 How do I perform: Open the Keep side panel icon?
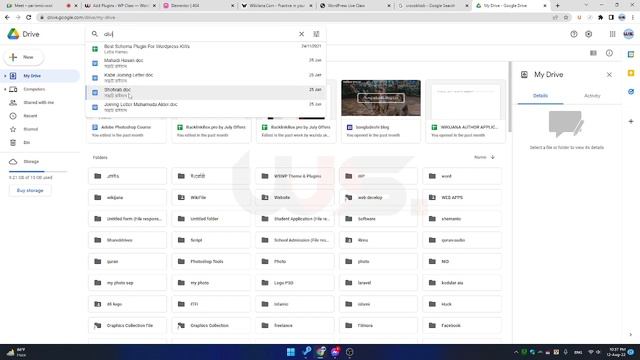631,73
